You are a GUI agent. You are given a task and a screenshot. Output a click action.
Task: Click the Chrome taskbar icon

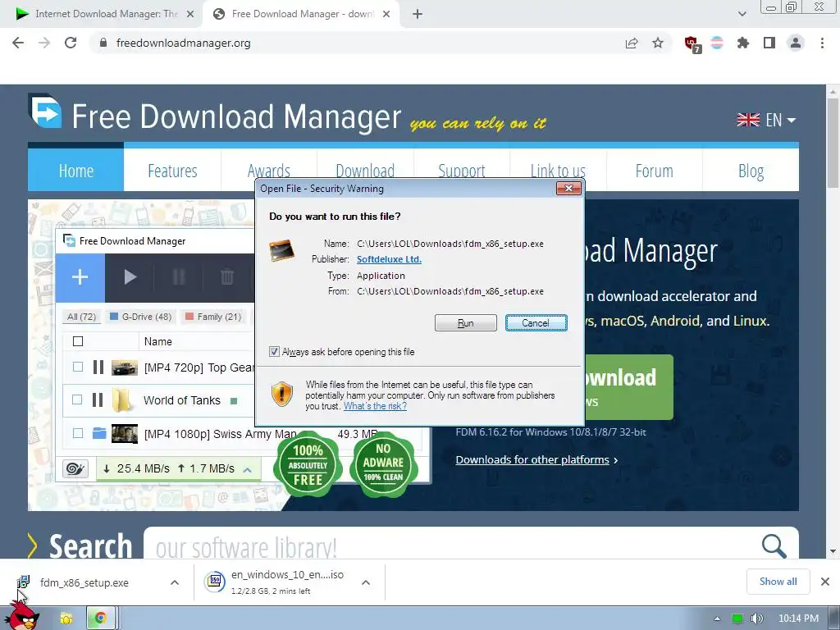100,619
